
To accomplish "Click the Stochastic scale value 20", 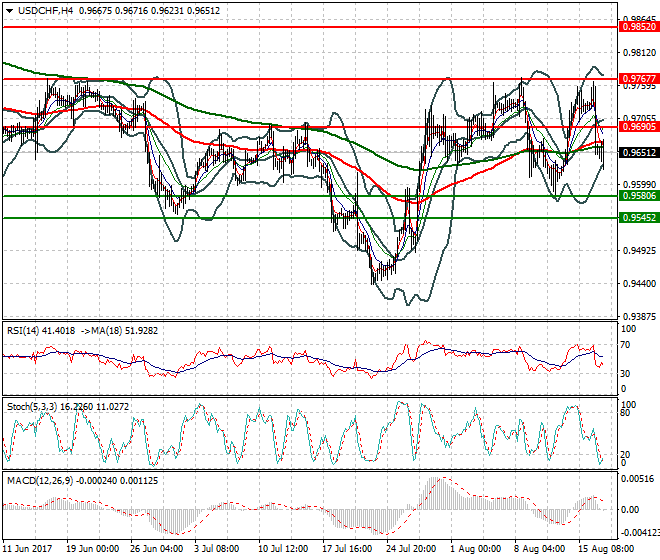I will 625,455.
